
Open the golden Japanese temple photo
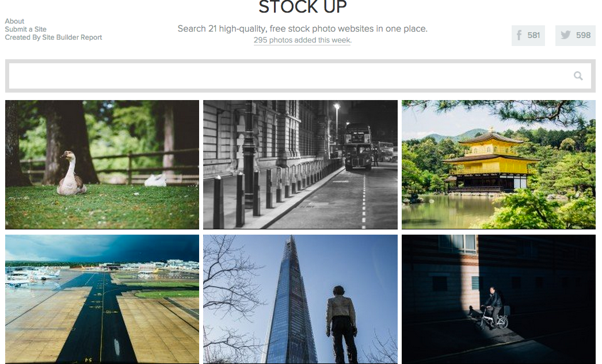[x=498, y=164]
